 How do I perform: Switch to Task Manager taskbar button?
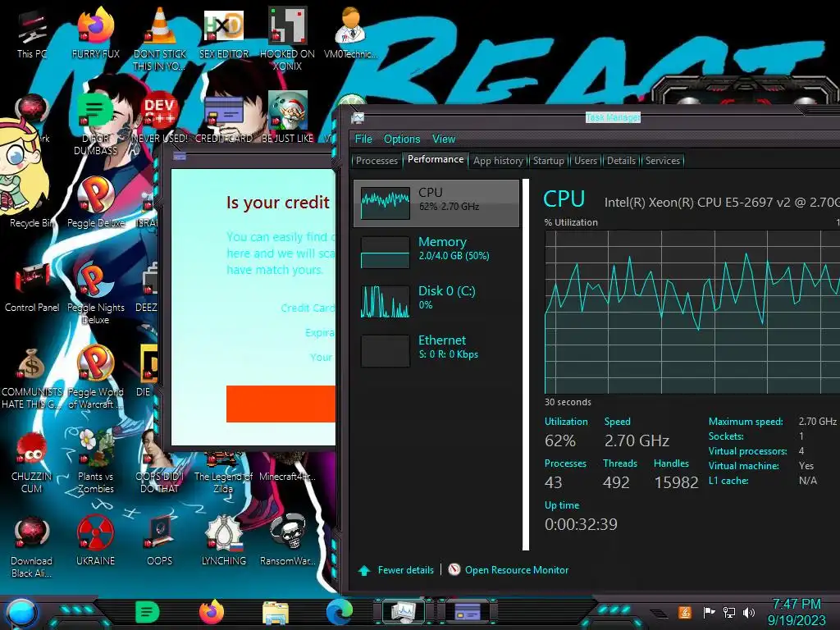[404, 612]
